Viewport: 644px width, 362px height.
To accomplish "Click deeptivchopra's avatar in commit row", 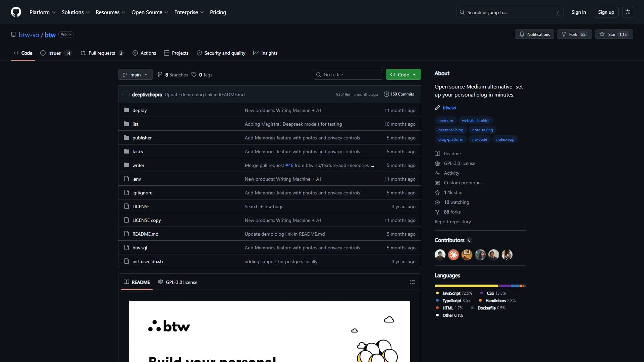I will [x=126, y=95].
